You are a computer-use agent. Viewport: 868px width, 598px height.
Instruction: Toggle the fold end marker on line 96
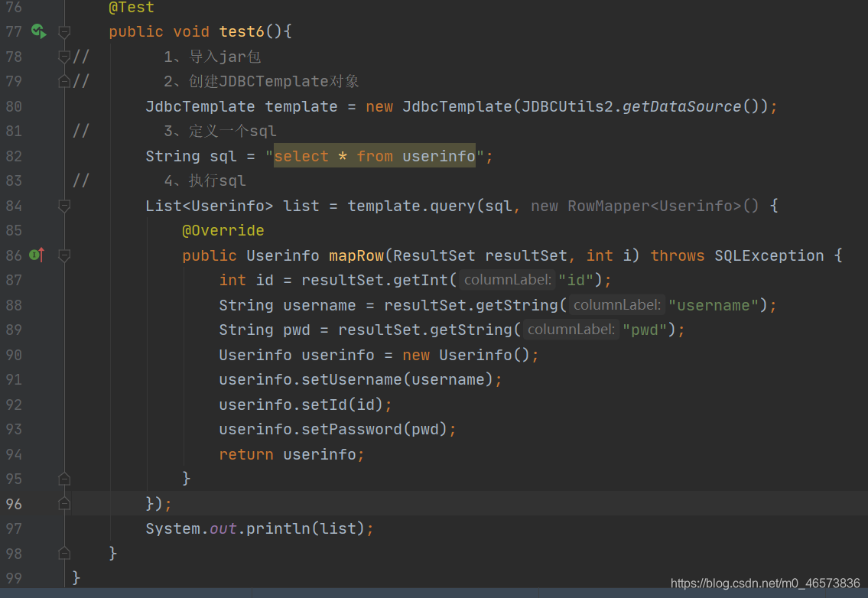coord(64,503)
